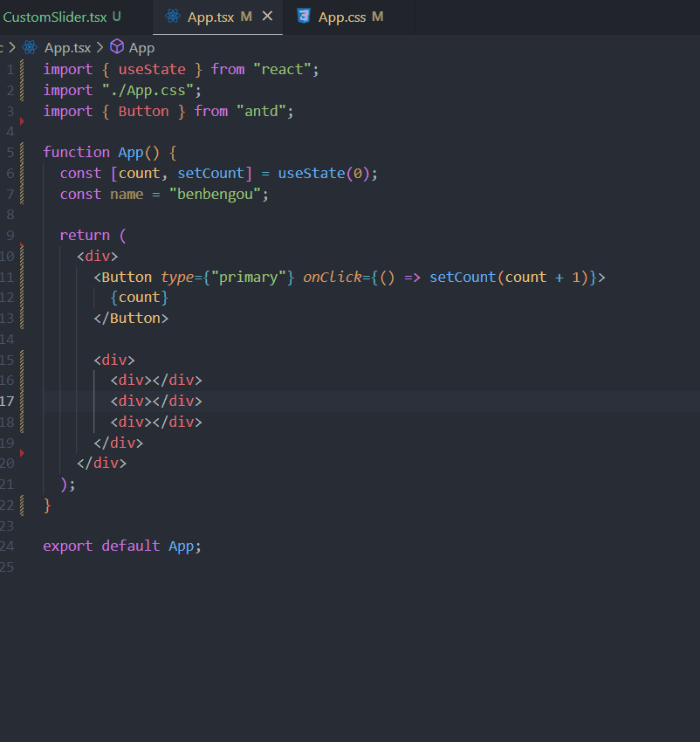The width and height of the screenshot is (700, 742).
Task: Click the <div> tag on line 15
Action: tap(114, 361)
